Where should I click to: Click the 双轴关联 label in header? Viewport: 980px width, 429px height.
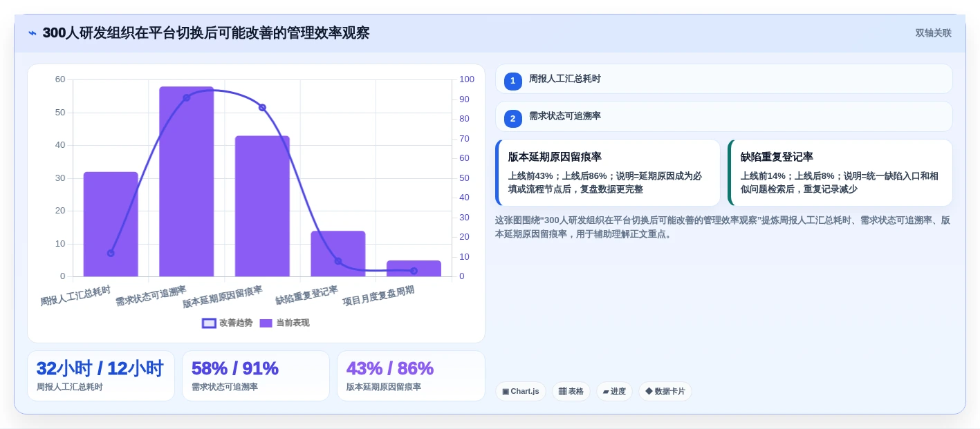pos(933,33)
